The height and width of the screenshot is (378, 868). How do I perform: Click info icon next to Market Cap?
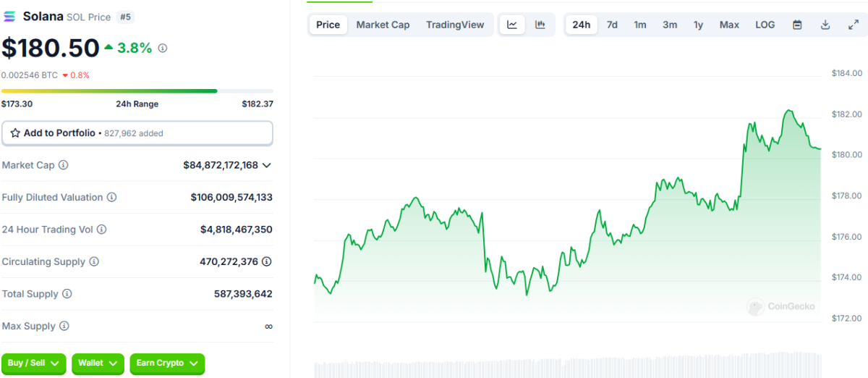pyautogui.click(x=64, y=165)
